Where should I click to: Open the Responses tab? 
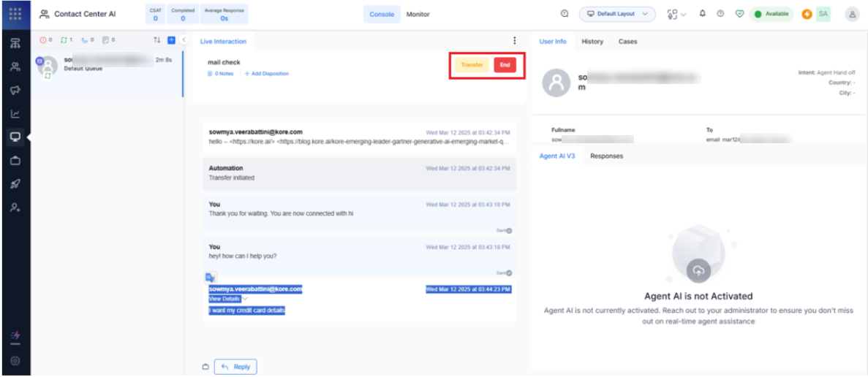pyautogui.click(x=606, y=156)
